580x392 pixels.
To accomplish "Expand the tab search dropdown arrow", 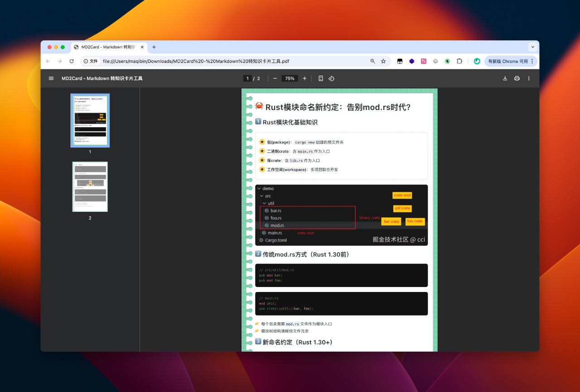I will [532, 47].
